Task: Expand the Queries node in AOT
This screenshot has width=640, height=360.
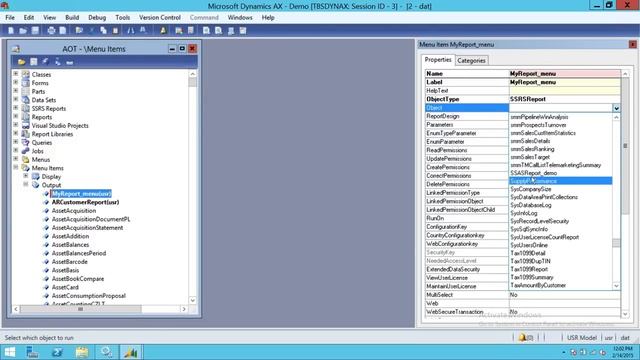Action: click(x=16, y=142)
